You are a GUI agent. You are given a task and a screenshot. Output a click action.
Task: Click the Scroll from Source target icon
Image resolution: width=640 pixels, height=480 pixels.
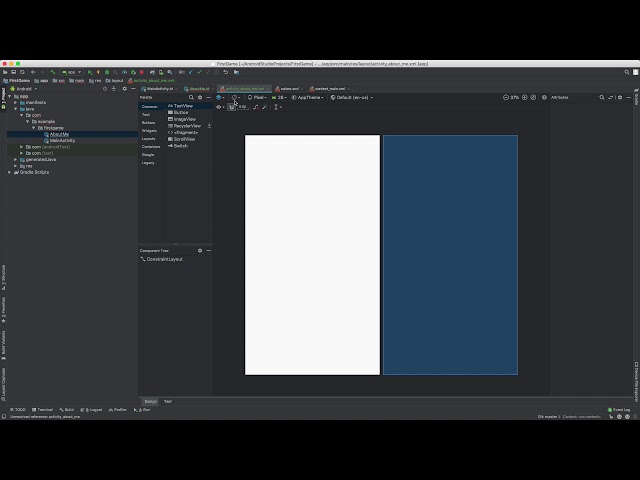tap(105, 89)
